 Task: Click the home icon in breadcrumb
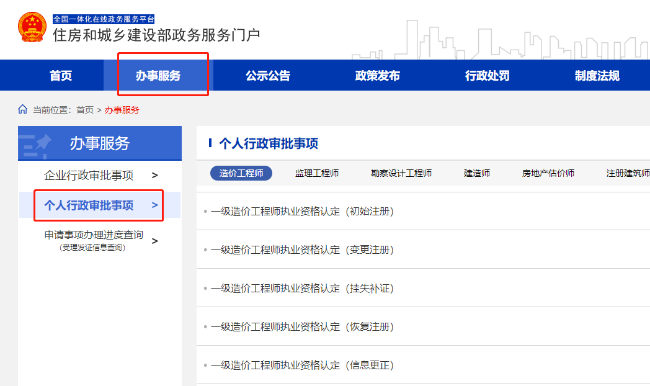[x=23, y=109]
